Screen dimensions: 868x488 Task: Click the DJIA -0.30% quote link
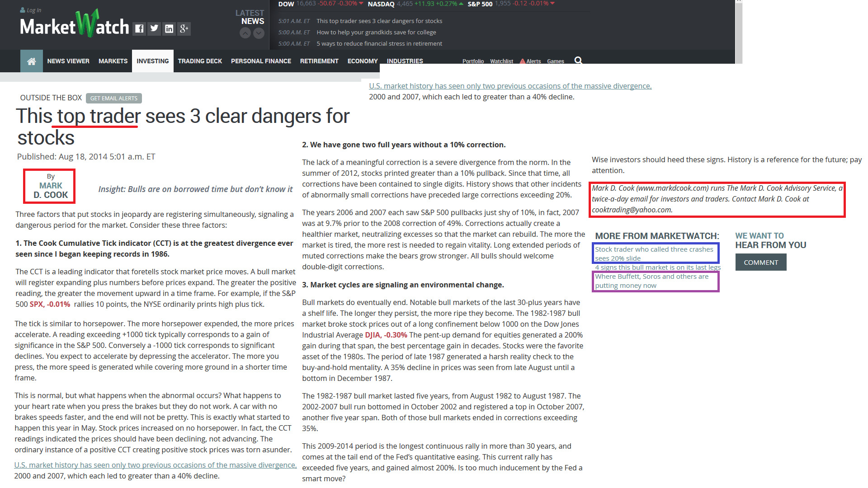tap(386, 335)
